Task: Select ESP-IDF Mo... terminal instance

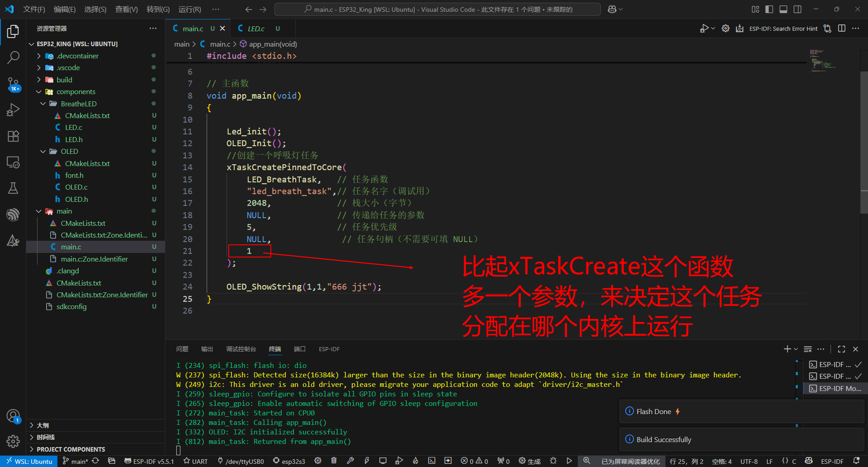Action: (835, 388)
